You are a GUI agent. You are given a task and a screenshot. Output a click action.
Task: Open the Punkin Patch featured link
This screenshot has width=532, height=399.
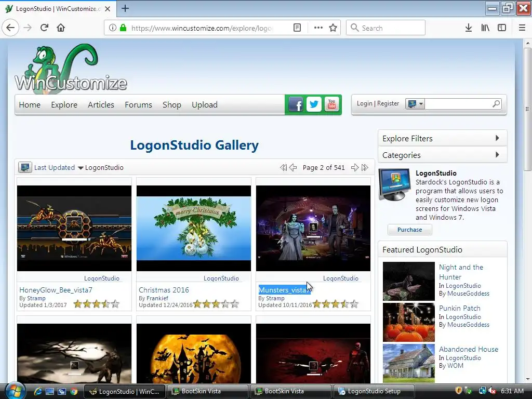click(460, 308)
